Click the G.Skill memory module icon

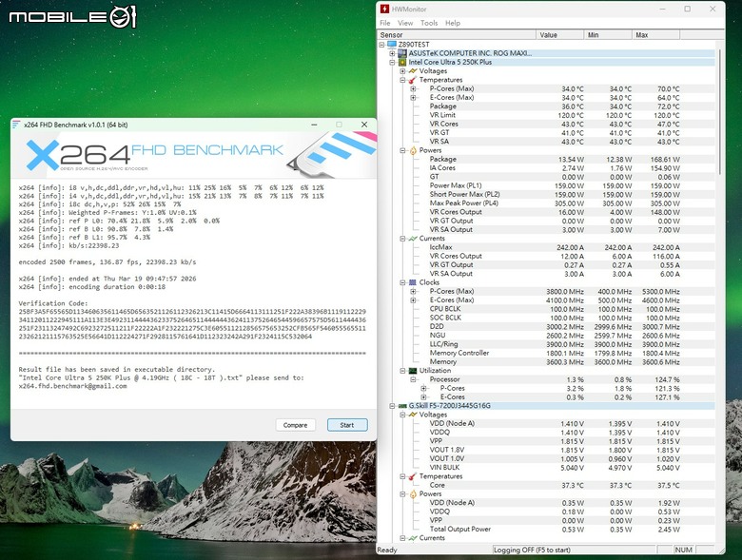[x=402, y=406]
